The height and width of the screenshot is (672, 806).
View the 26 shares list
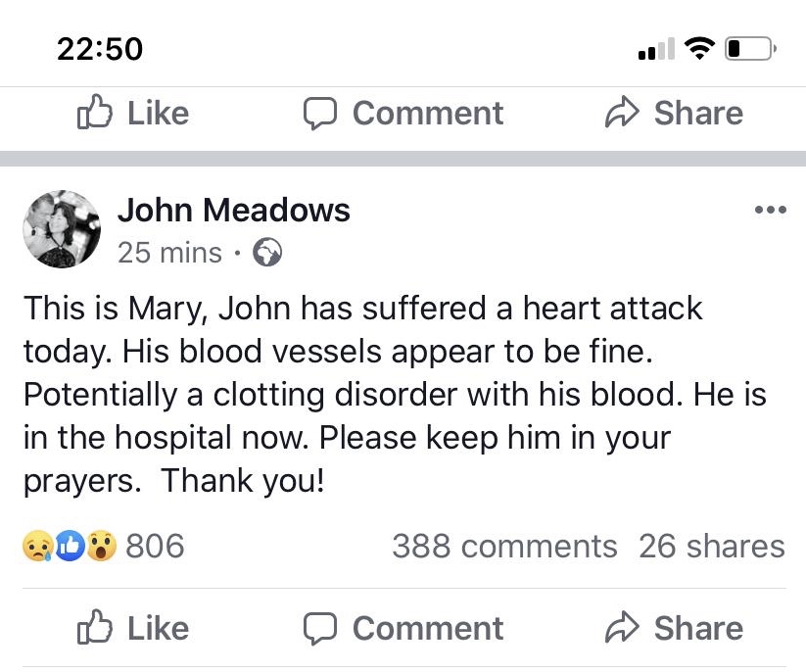(x=711, y=547)
